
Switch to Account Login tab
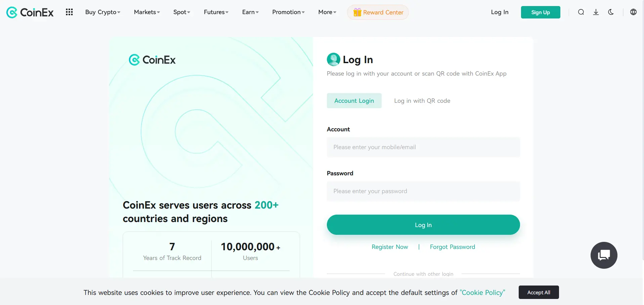(354, 101)
